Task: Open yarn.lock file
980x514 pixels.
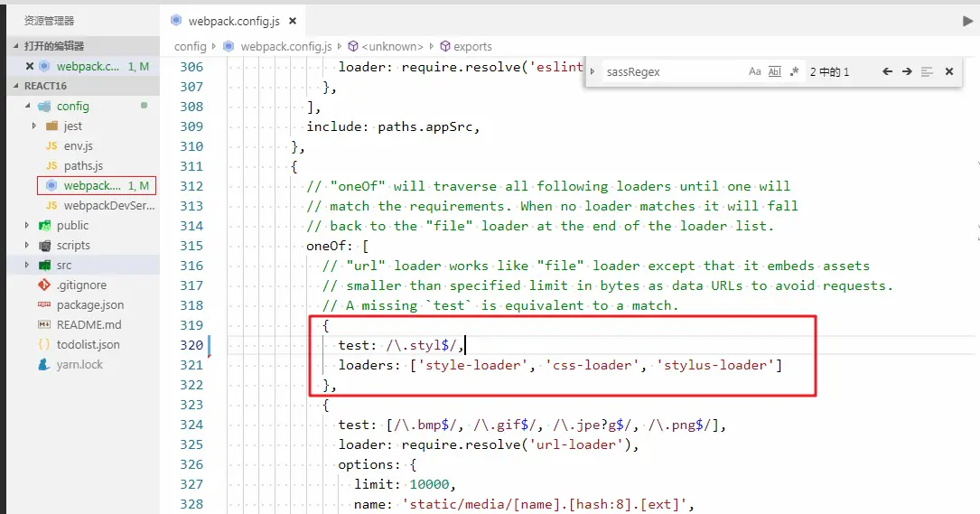Action: (80, 365)
